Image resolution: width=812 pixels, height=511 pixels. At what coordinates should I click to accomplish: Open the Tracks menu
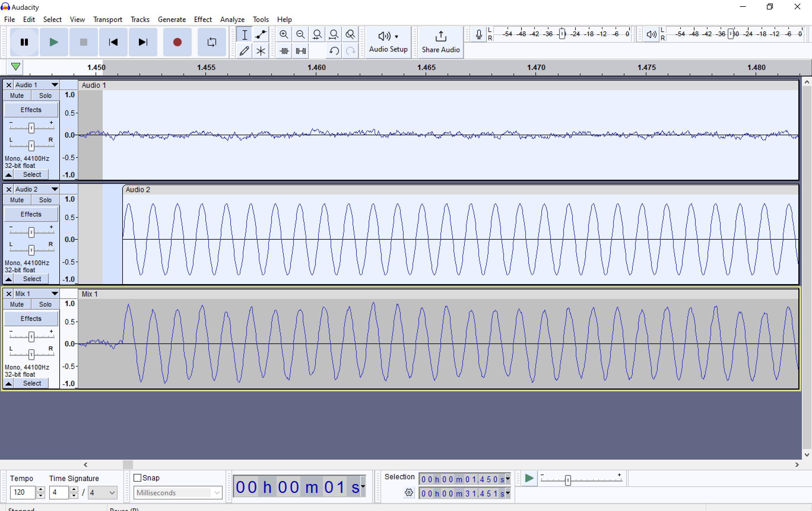[140, 20]
